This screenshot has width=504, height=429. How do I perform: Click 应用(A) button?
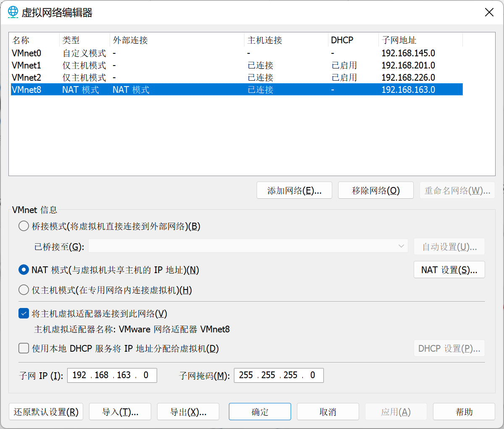tap(396, 412)
